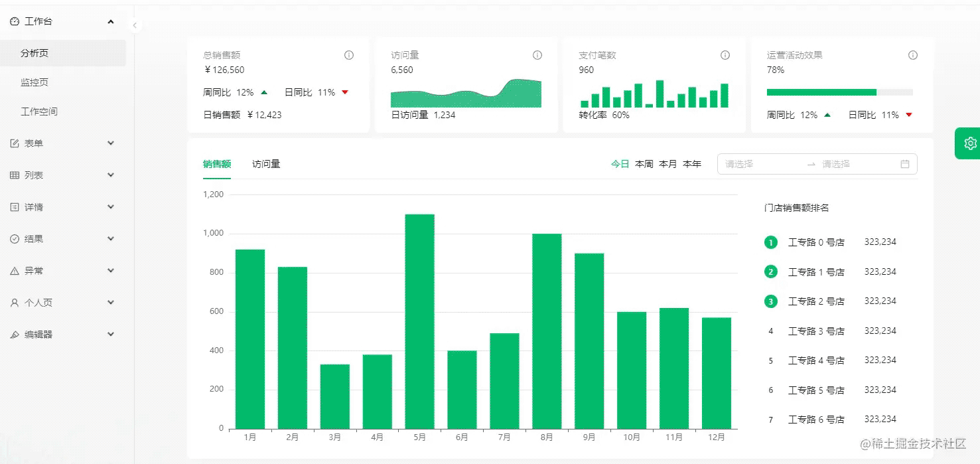Screen dimensions: 980x464
Task: Click the 访问量 area mini chart
Action: tap(466, 94)
